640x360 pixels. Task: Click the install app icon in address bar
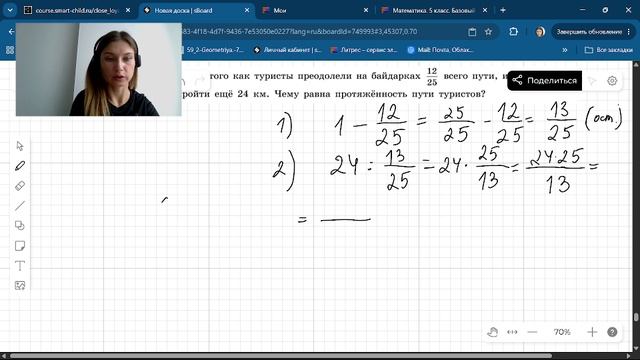click(x=472, y=32)
